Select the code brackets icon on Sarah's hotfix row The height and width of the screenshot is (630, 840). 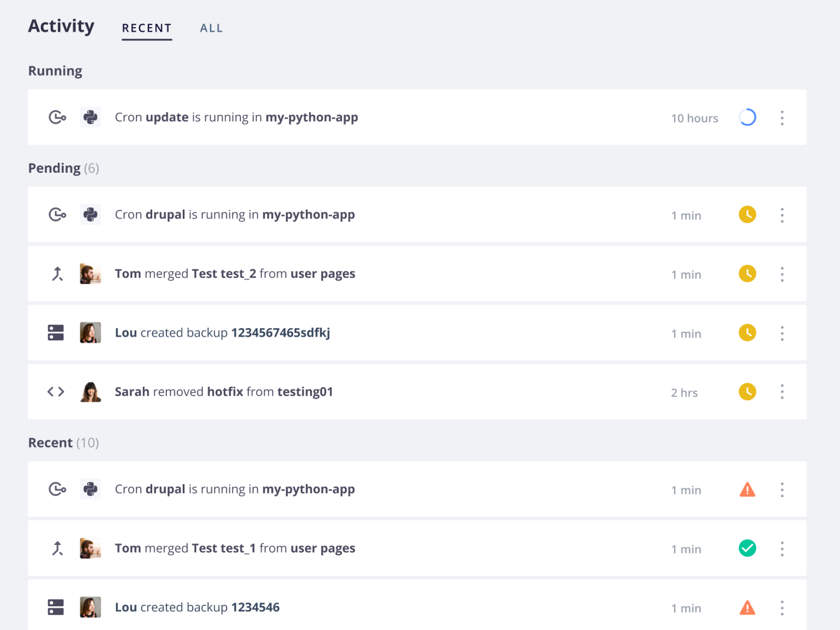click(x=55, y=392)
